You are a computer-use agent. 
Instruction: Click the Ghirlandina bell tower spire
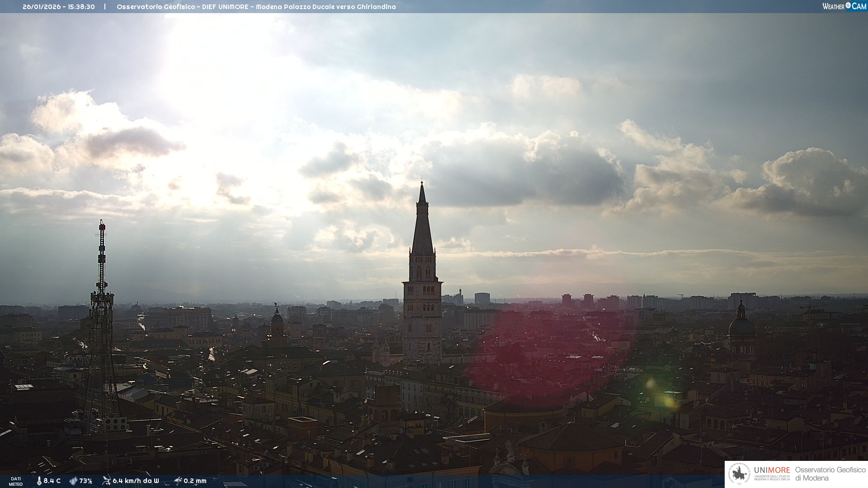pos(422,226)
